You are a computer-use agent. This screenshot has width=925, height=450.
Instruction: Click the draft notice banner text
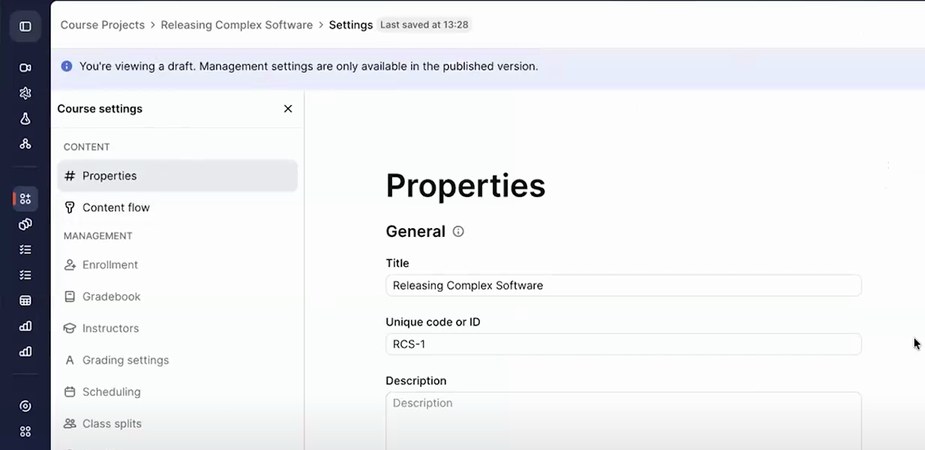click(x=309, y=66)
